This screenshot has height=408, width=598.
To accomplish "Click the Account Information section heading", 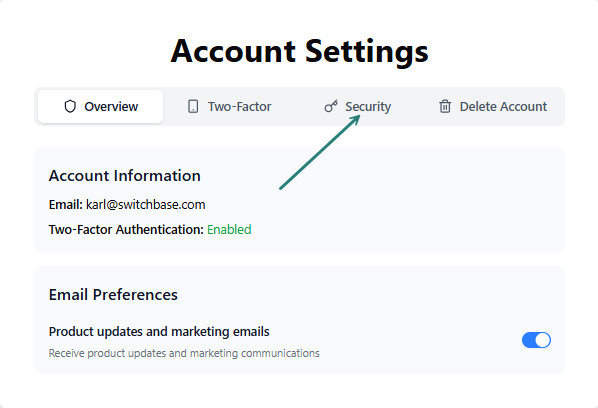I will point(125,176).
